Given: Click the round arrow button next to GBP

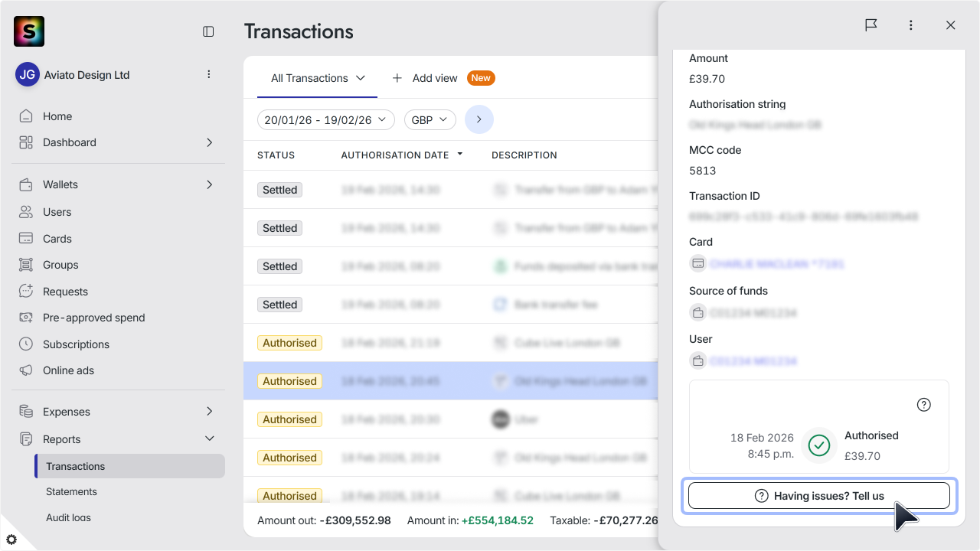Looking at the screenshot, I should point(479,119).
